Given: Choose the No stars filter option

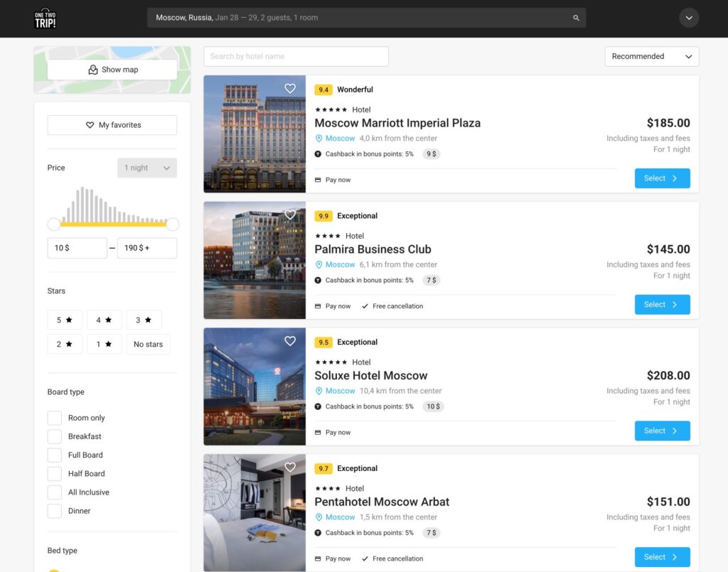Looking at the screenshot, I should pyautogui.click(x=148, y=344).
